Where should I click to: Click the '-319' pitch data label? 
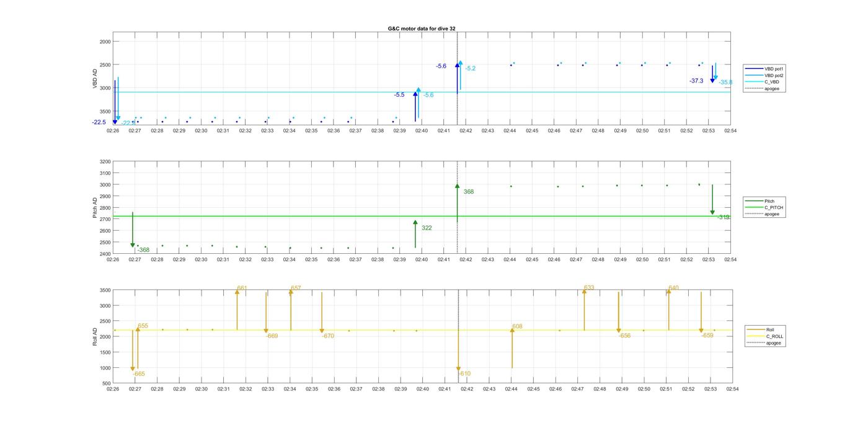pyautogui.click(x=724, y=217)
